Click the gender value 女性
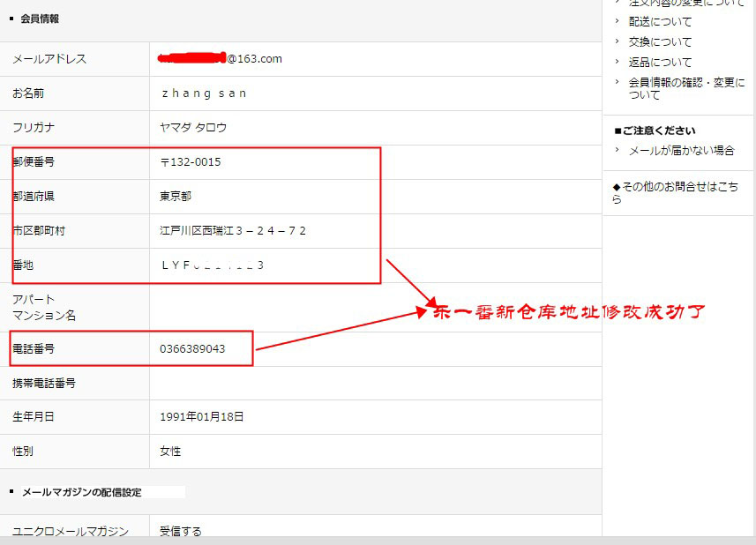 [170, 452]
